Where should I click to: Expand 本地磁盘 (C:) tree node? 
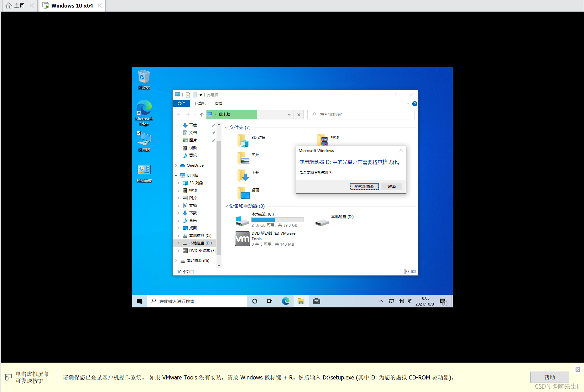click(x=179, y=236)
